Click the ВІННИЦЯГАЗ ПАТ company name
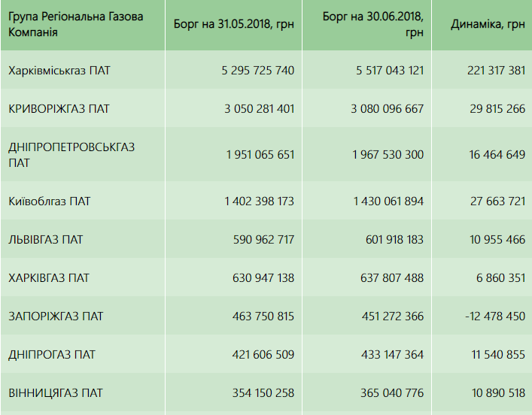This screenshot has height=415, width=532. [55, 393]
